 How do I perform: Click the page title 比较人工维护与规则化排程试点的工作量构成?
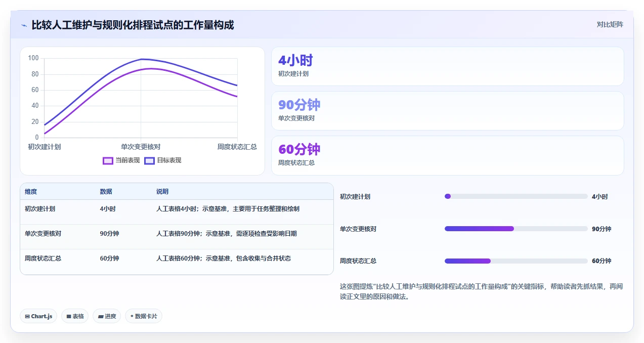tap(133, 25)
